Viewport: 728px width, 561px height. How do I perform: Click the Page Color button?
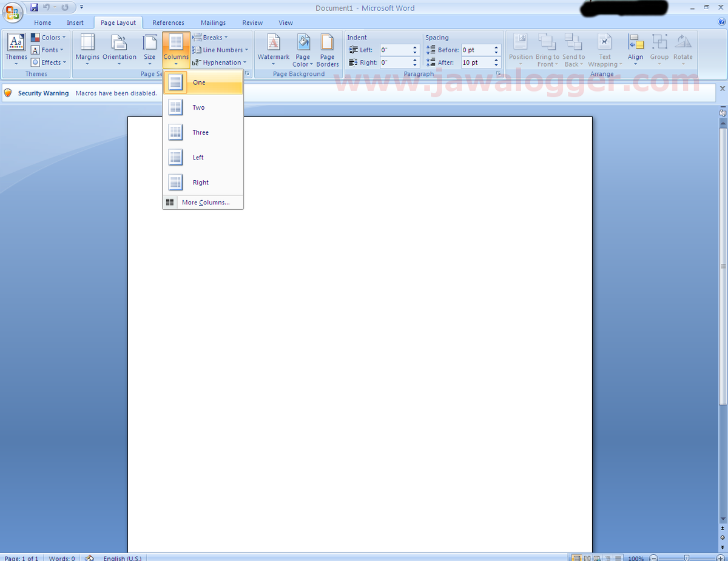tap(302, 50)
